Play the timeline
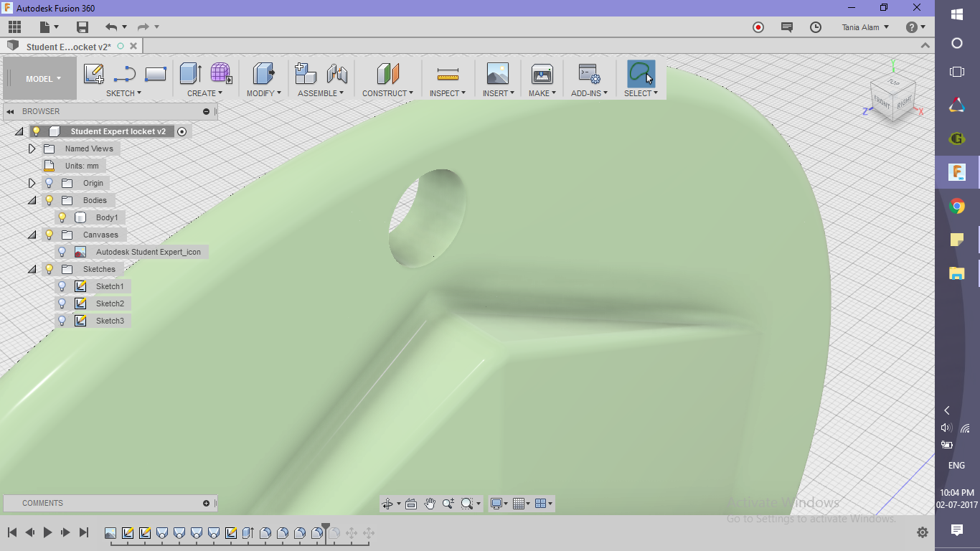This screenshot has width=980, height=551. click(x=48, y=532)
